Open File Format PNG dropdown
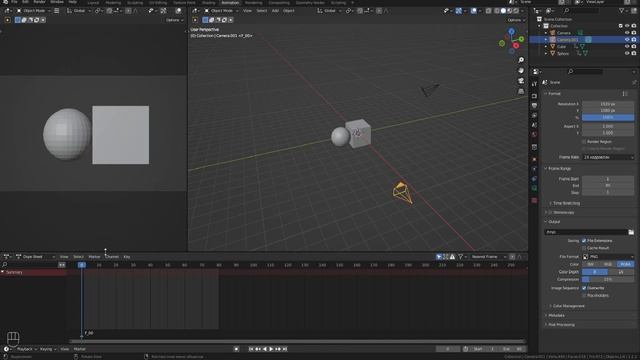The width and height of the screenshot is (640, 360). [x=608, y=257]
